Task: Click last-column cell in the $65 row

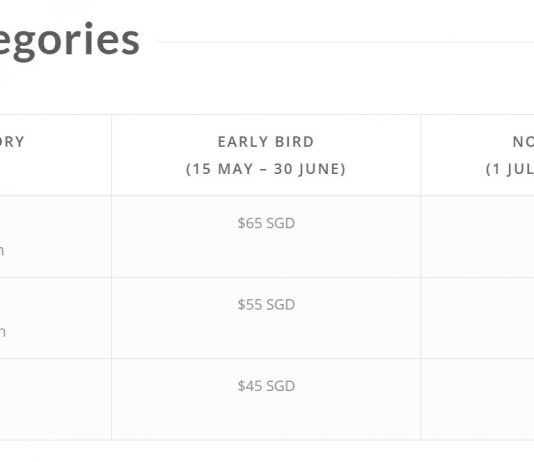Action: 477,237
